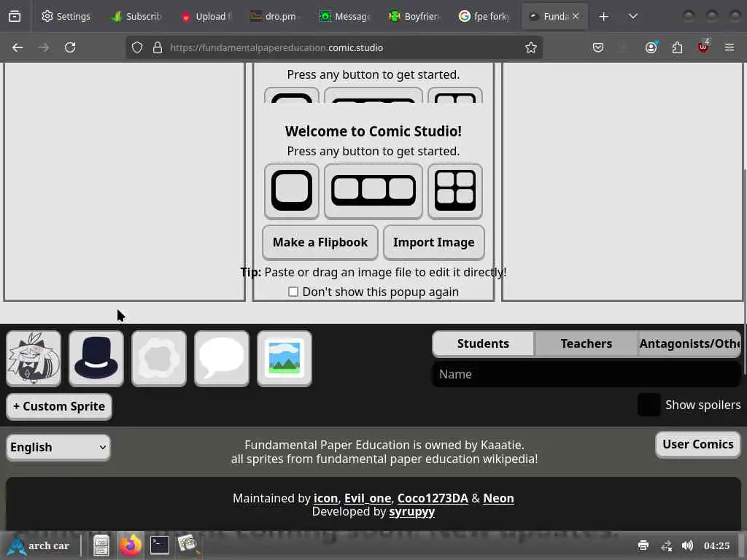This screenshot has width=747, height=560.
Task: Toggle Show spoilers checkbox
Action: coord(649,405)
